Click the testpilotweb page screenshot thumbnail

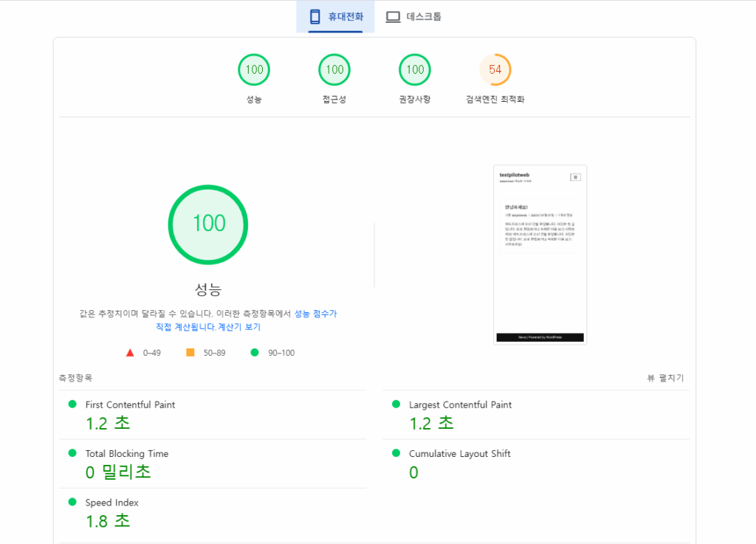click(540, 253)
